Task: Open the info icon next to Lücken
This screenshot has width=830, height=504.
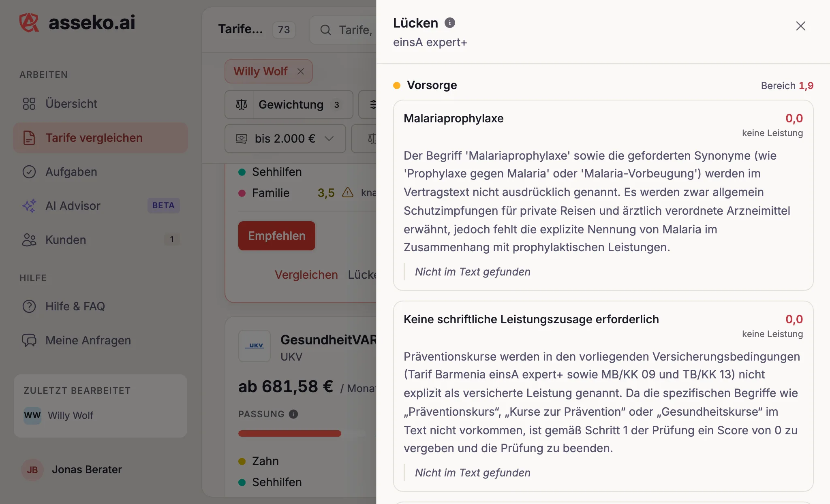Action: (x=450, y=23)
